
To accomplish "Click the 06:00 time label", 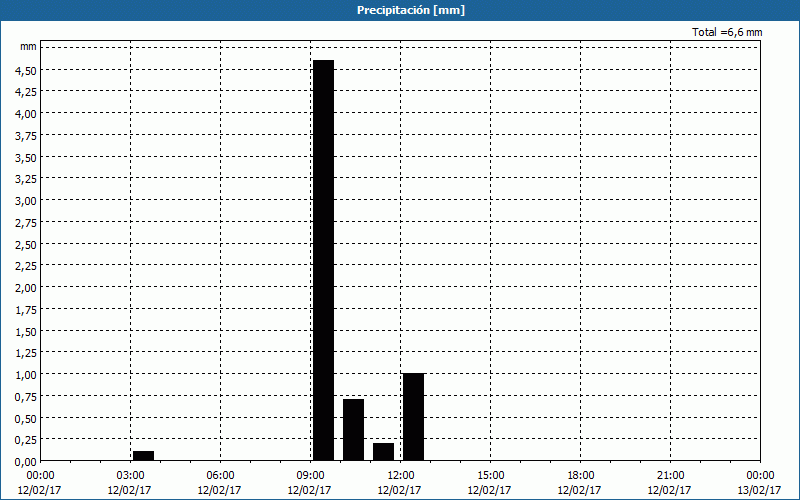I will coord(220,476).
